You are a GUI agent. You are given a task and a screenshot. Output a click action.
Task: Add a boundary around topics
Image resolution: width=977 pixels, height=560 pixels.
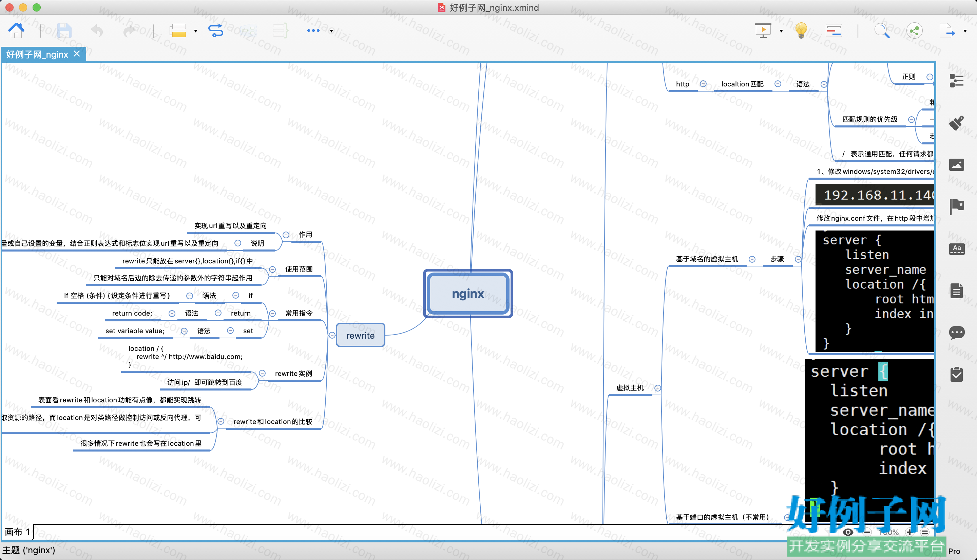[x=248, y=31]
